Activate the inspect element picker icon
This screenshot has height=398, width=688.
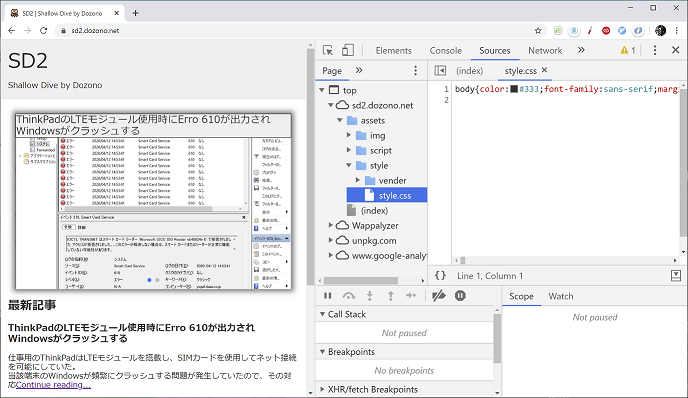point(328,50)
